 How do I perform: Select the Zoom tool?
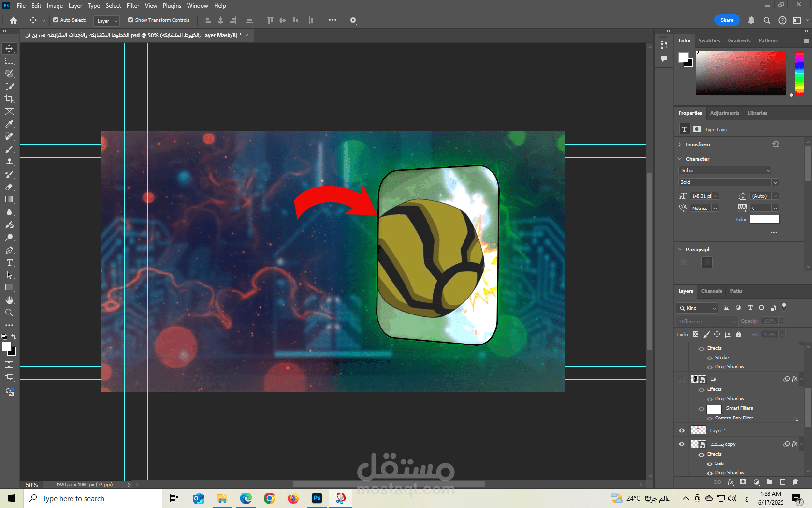pos(9,313)
